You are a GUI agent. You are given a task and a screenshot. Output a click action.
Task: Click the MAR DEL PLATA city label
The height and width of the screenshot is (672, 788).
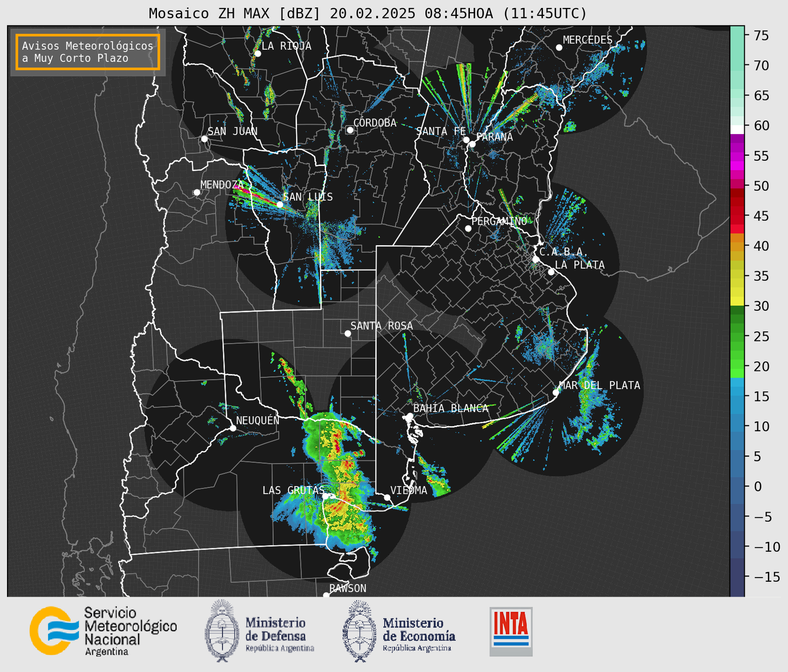click(600, 386)
